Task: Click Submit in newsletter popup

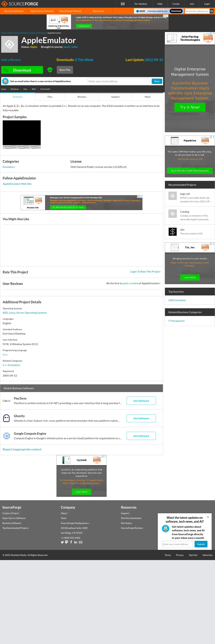Action: [x=201, y=544]
